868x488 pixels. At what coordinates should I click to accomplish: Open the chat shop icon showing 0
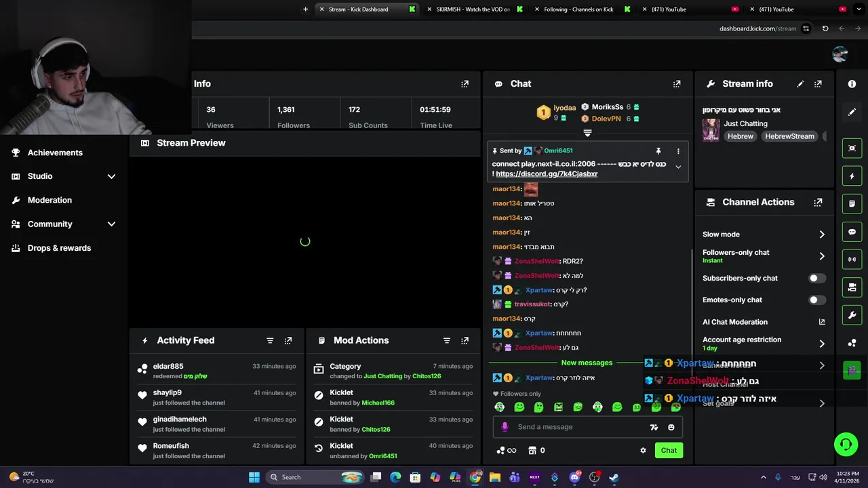click(x=536, y=450)
